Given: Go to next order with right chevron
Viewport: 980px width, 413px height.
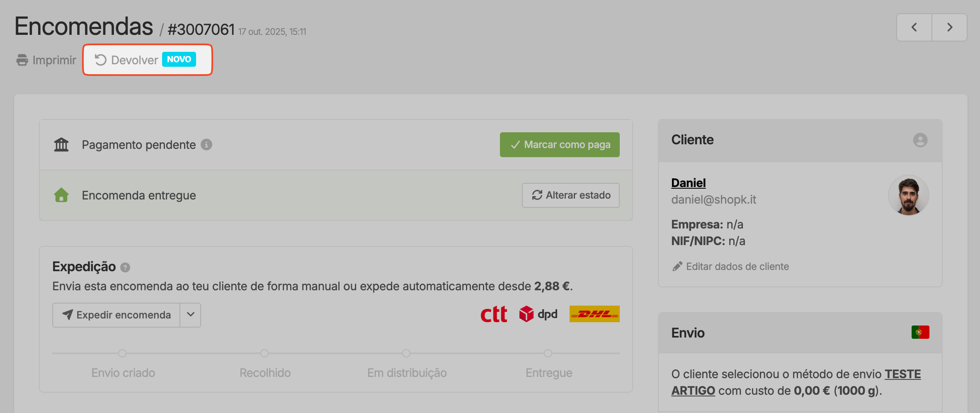Looking at the screenshot, I should click(949, 27).
